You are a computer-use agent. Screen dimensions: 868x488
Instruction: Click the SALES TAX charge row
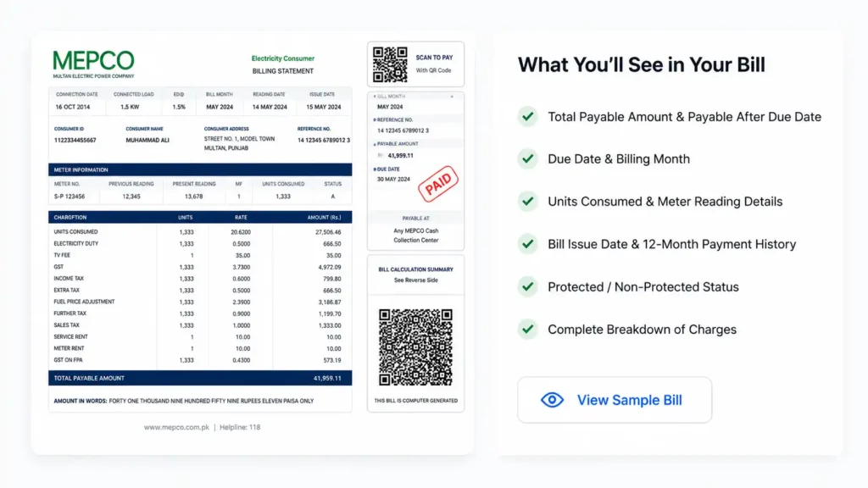pos(200,325)
